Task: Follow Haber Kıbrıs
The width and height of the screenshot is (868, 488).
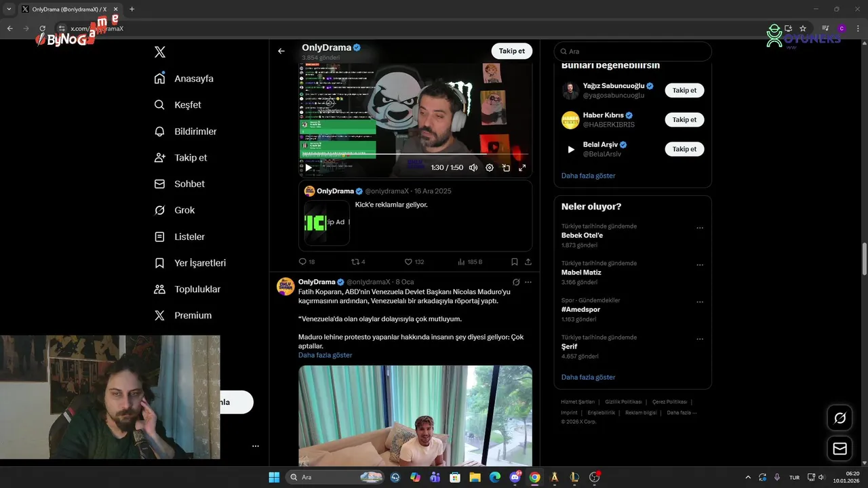Action: (684, 119)
